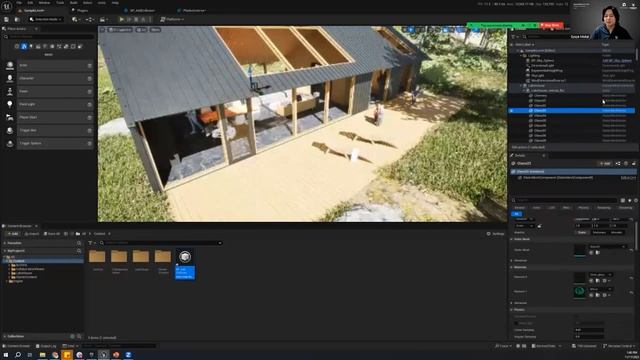The width and height of the screenshot is (640, 360).
Task: Click the Place Actors search field
Action: (x=49, y=37)
